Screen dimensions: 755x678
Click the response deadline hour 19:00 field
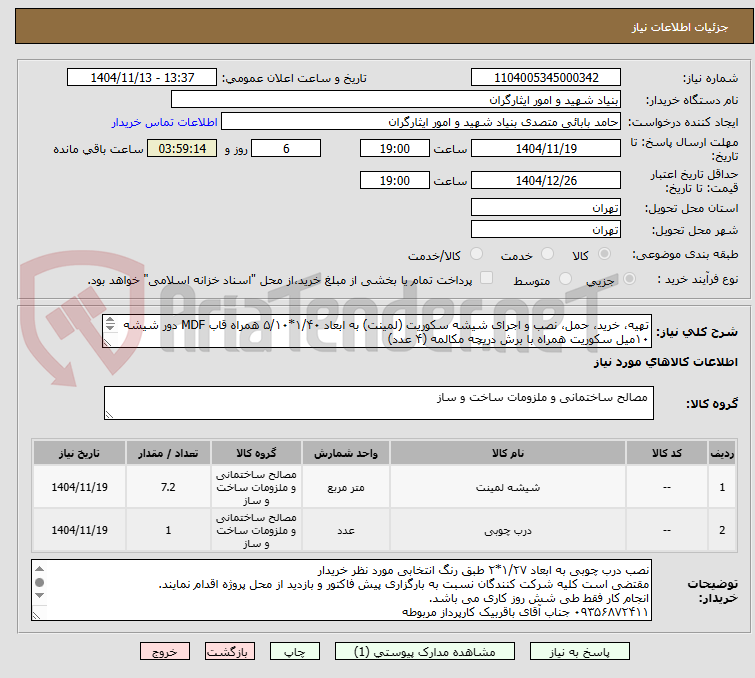[x=395, y=148]
